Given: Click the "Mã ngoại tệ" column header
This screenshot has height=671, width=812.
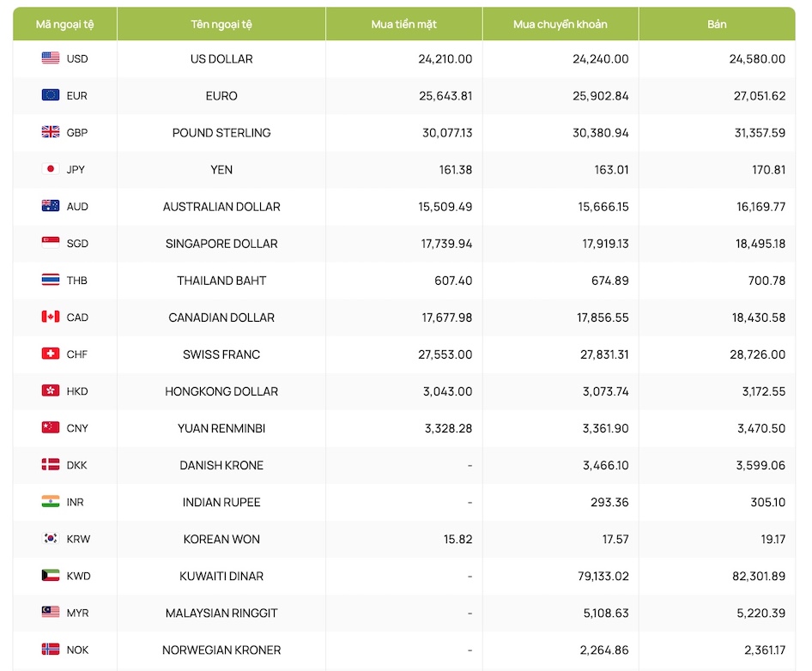Looking at the screenshot, I should [65, 24].
